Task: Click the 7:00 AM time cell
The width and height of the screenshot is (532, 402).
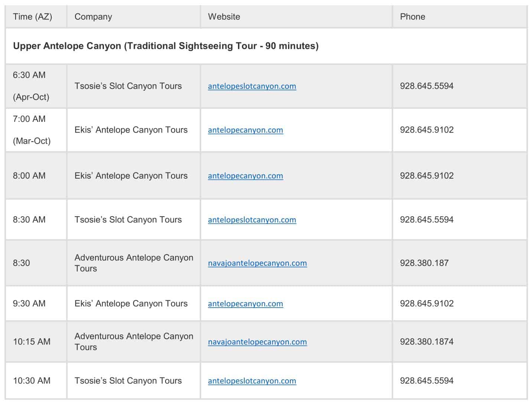Action: point(29,119)
